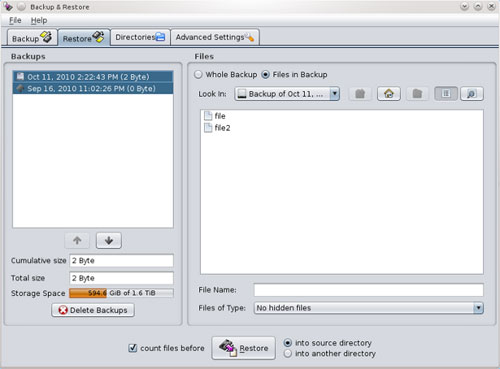Move the selected backup down with the arrow

tap(109, 240)
